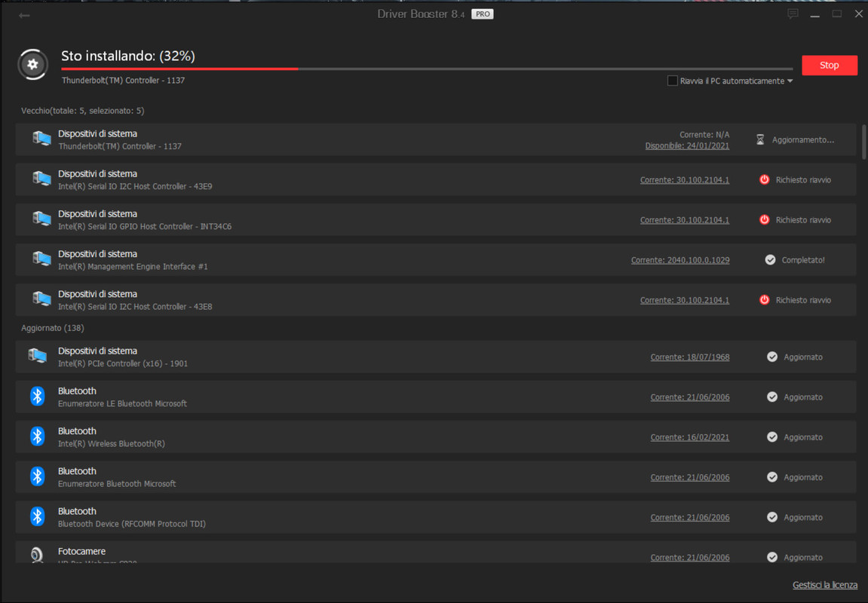The height and width of the screenshot is (603, 868).
Task: Click Bluetooth icon for Intel Wireless Bluetooth
Action: click(x=37, y=436)
